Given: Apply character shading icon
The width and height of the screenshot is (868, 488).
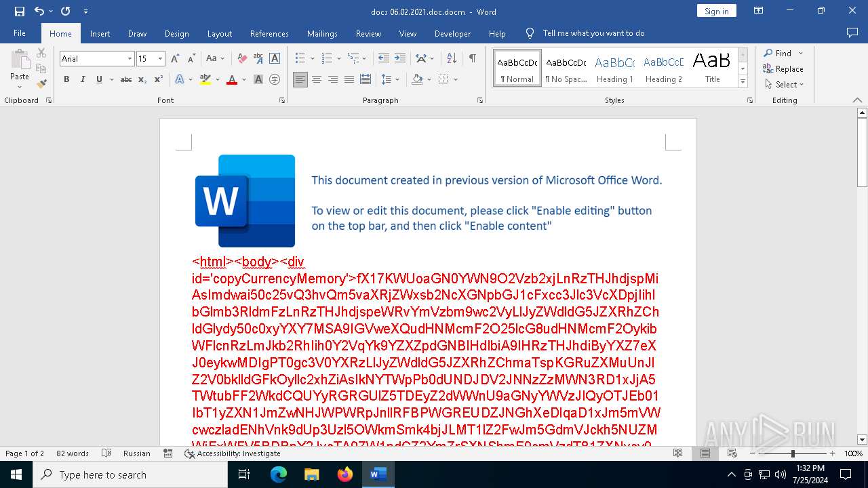Looking at the screenshot, I should tap(258, 79).
